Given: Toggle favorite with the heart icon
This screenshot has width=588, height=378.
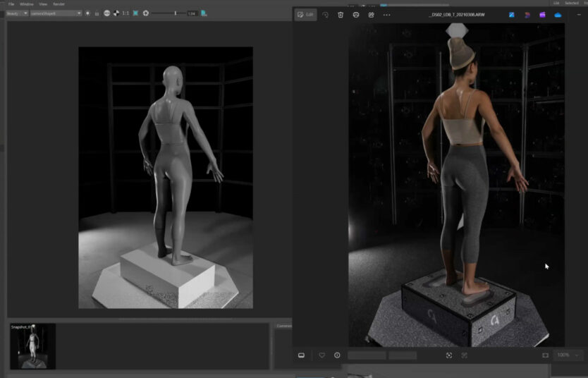Looking at the screenshot, I should (x=322, y=355).
